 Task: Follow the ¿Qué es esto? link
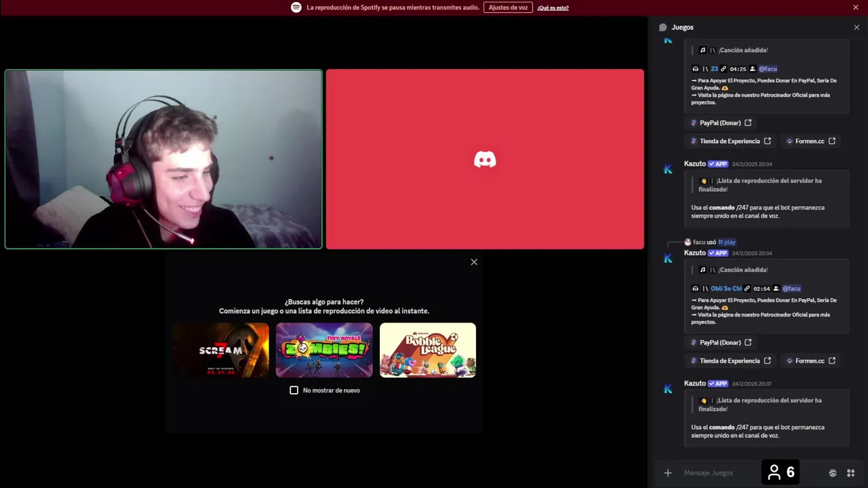coord(553,8)
